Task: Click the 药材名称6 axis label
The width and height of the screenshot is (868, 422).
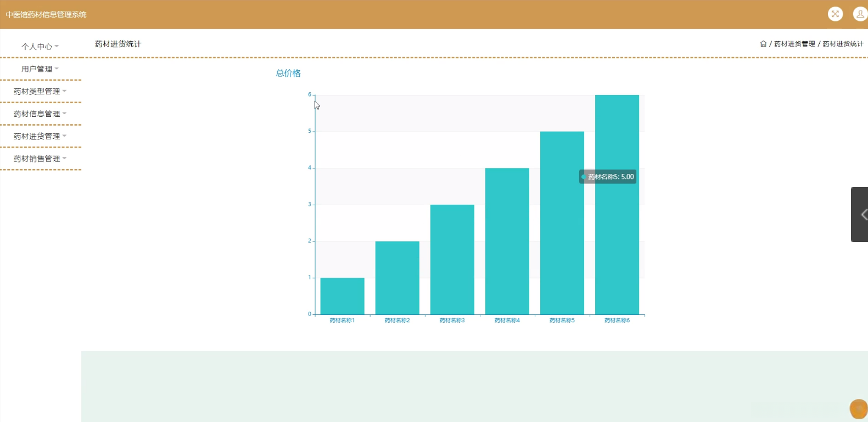Action: point(617,320)
